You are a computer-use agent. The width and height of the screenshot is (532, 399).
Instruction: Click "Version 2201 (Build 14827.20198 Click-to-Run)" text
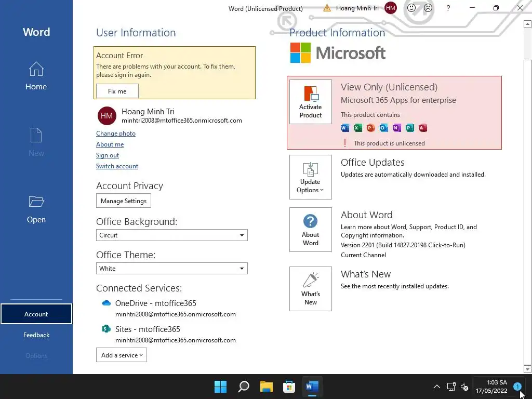click(x=403, y=245)
